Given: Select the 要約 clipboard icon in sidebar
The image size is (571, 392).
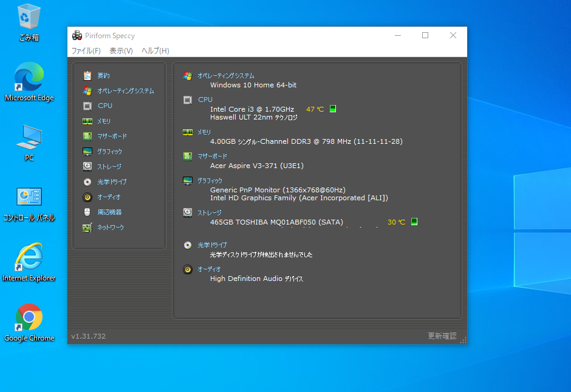Looking at the screenshot, I should 87,76.
